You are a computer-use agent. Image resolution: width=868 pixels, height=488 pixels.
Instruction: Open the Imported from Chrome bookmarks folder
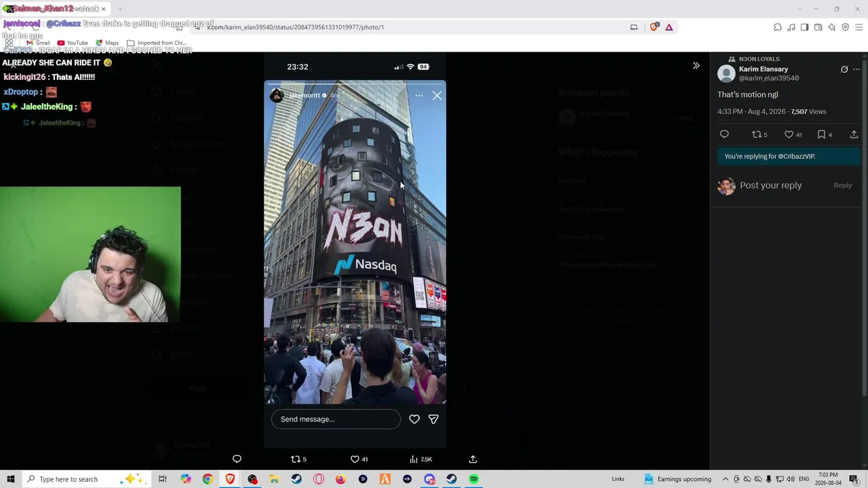point(157,43)
